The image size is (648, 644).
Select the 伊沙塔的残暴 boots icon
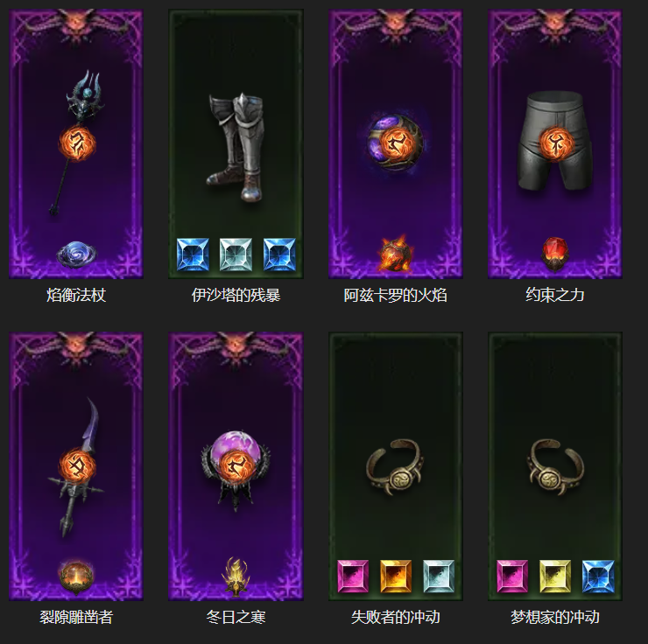[x=236, y=147]
